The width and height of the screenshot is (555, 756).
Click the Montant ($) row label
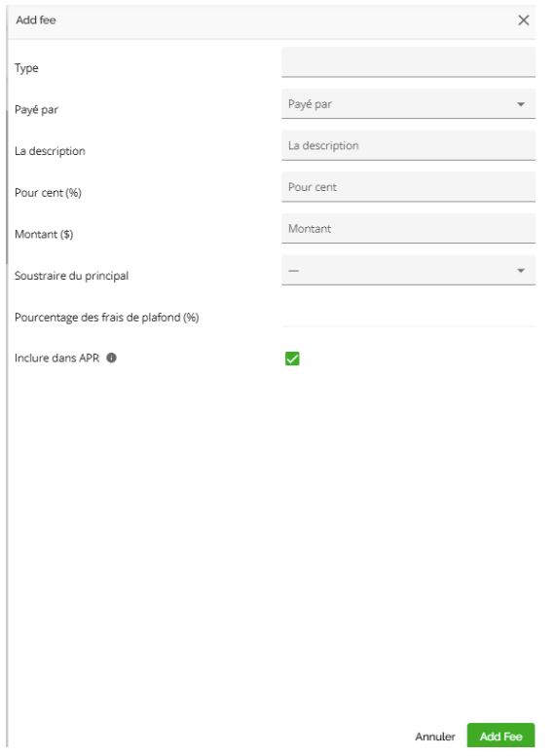pyautogui.click(x=44, y=235)
